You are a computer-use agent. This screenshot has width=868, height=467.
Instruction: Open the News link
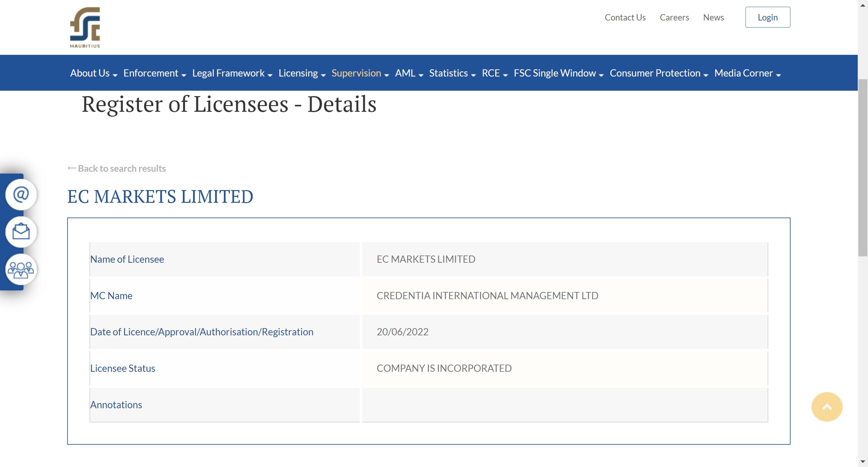(x=713, y=17)
